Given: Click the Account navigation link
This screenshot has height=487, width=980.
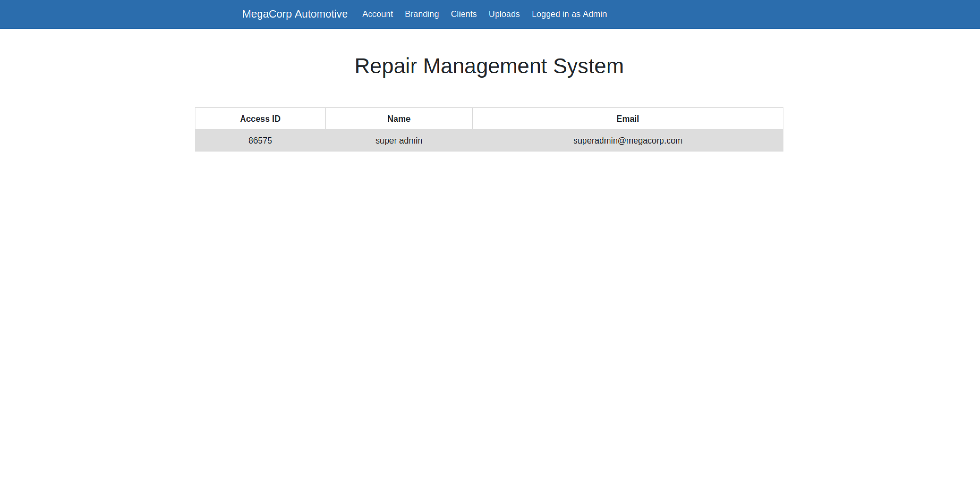Looking at the screenshot, I should (377, 14).
